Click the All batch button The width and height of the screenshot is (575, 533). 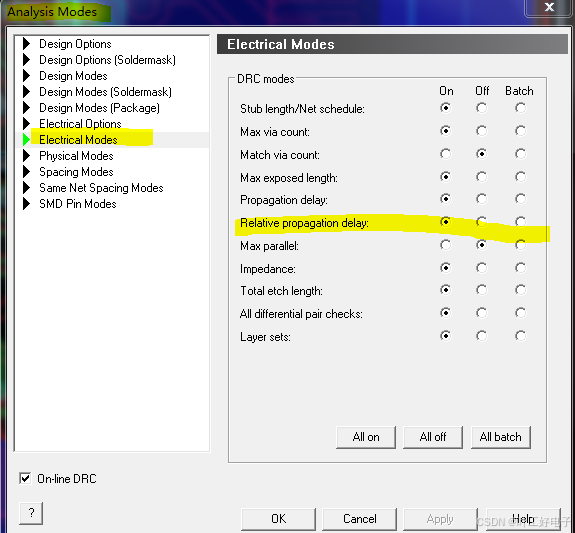point(501,437)
